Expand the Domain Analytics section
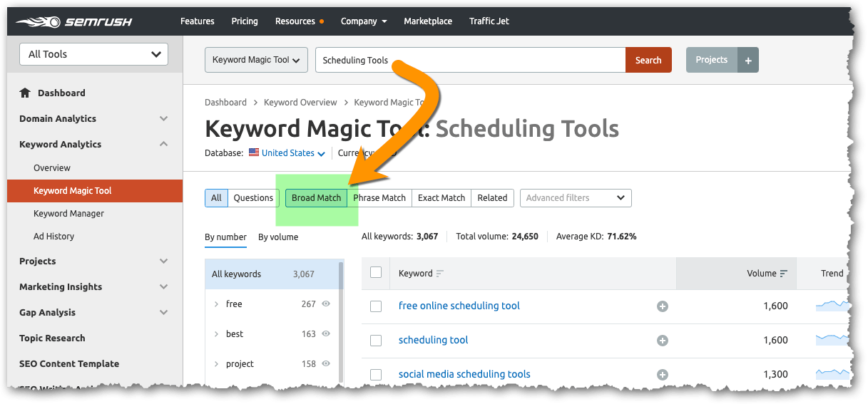Viewport: 868px width, 404px height. tap(164, 119)
